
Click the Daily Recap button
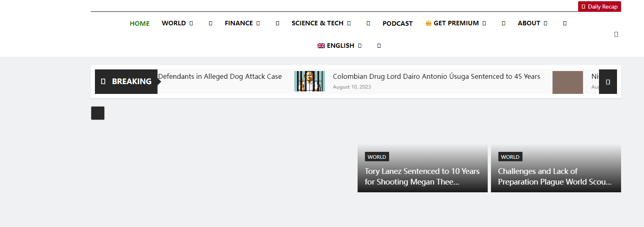(x=599, y=7)
